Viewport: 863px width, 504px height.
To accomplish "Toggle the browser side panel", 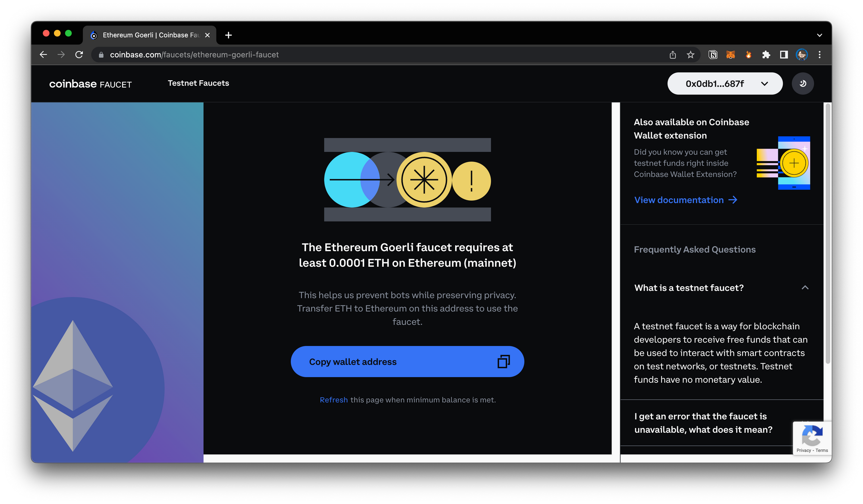I will 784,55.
